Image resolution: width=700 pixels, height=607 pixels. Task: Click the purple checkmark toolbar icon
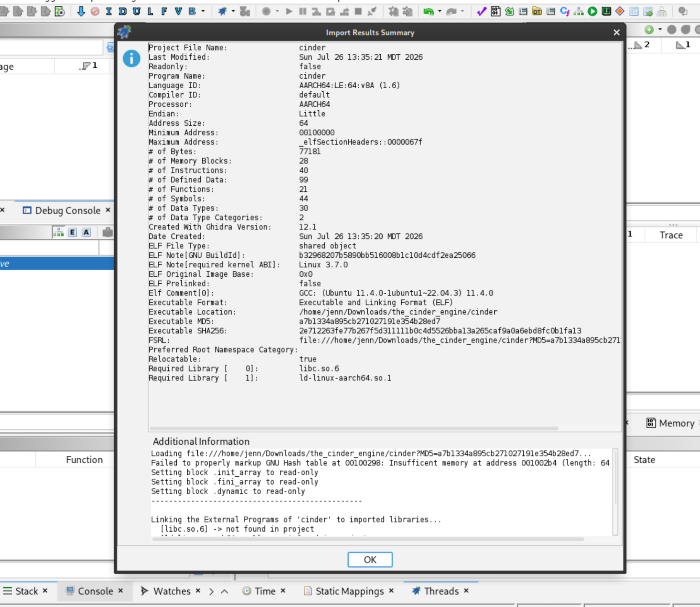pyautogui.click(x=481, y=11)
